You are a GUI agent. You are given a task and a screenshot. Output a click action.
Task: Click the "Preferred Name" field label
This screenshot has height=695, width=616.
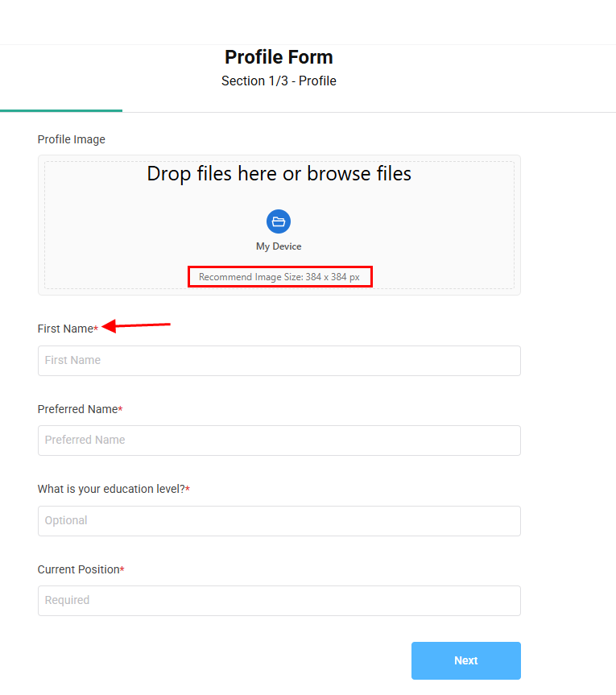pyautogui.click(x=77, y=409)
